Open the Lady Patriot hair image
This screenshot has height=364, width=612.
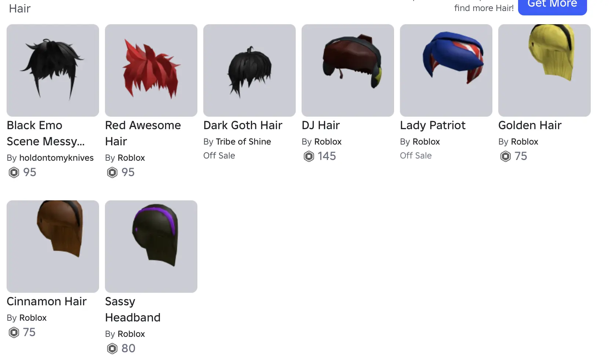(x=446, y=70)
